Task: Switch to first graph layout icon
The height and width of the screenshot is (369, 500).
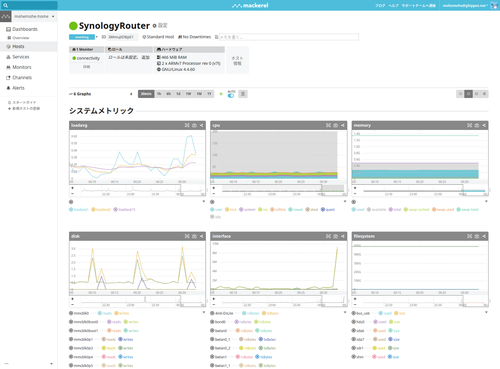Action: click(460, 94)
